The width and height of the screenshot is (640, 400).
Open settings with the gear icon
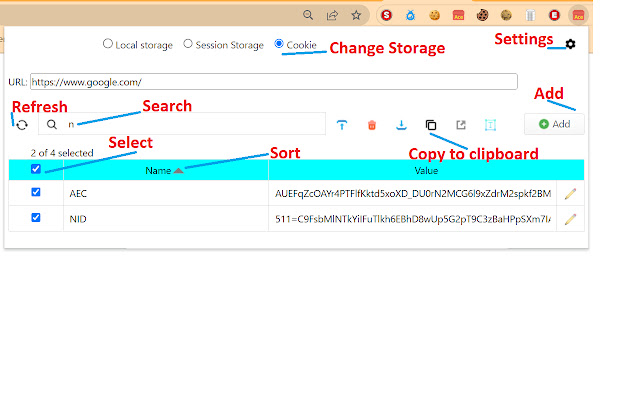coord(570,44)
